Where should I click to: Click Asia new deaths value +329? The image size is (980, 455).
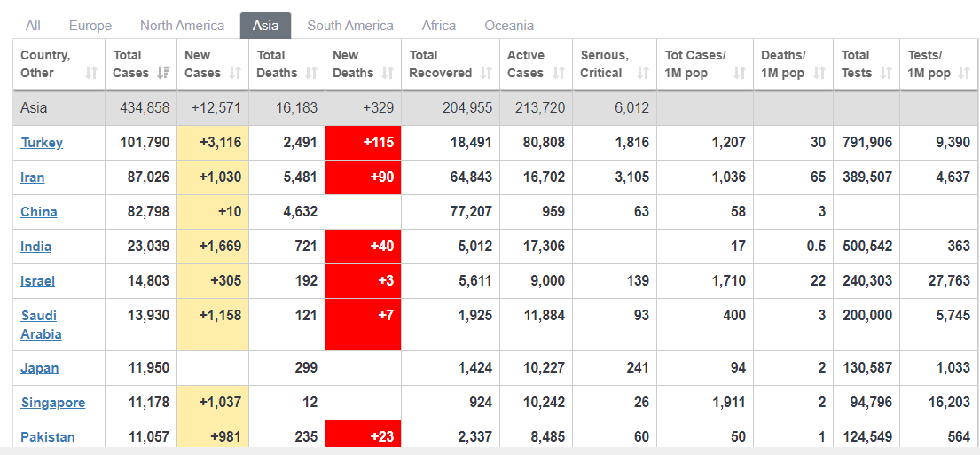coord(378,107)
